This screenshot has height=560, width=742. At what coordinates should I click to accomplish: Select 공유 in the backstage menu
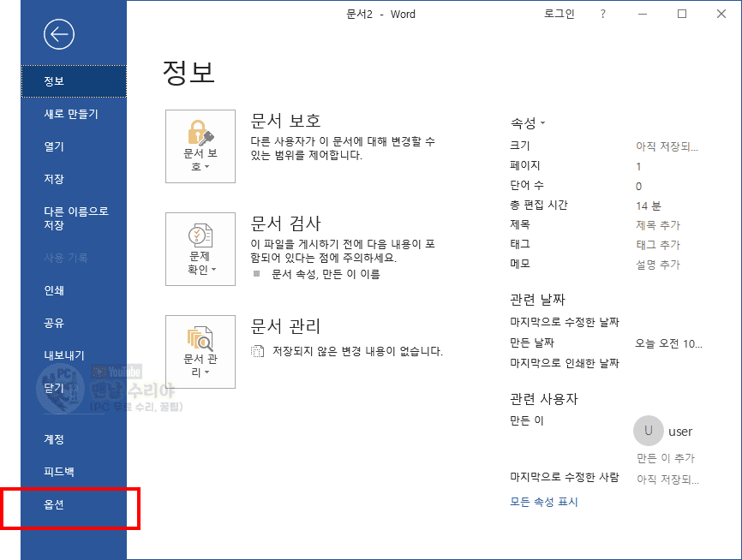coord(55,323)
